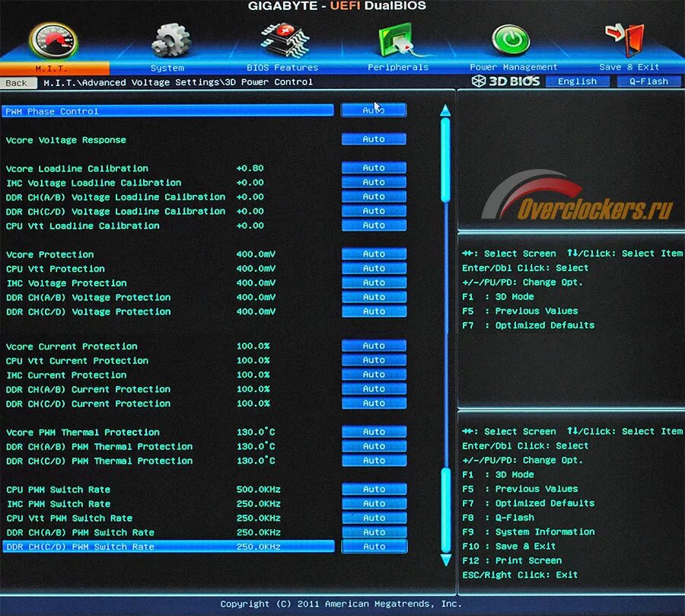Select CPU Vtt Current Protection label
The height and width of the screenshot is (616, 685).
[77, 361]
